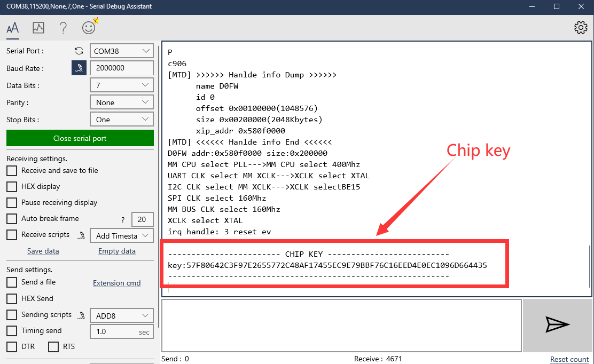Enable HEX Send checkbox
The height and width of the screenshot is (364, 594).
tap(12, 298)
